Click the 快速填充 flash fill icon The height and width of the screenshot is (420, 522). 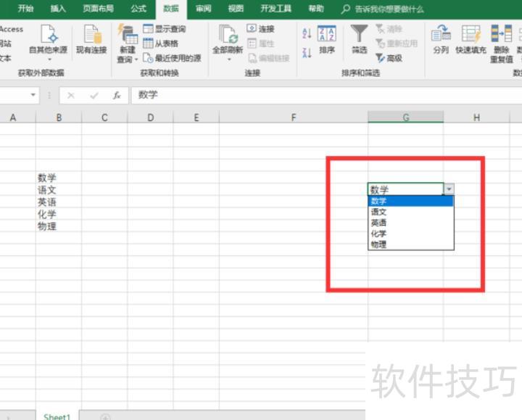coord(471,34)
